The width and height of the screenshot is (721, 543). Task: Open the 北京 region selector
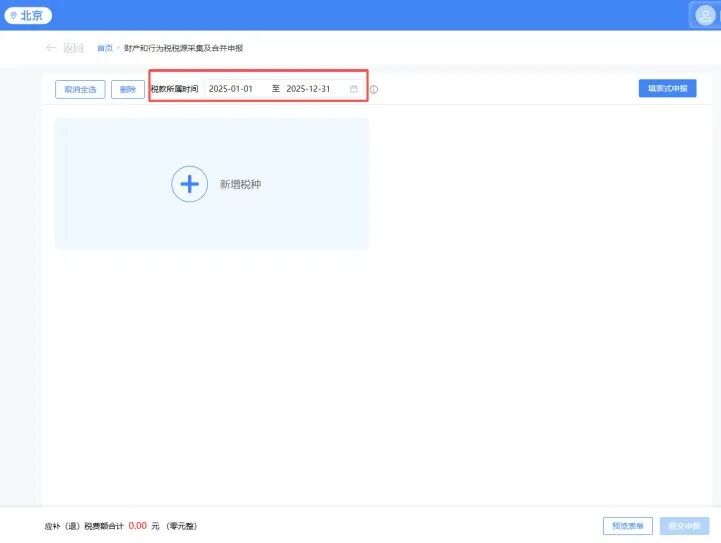pos(28,16)
